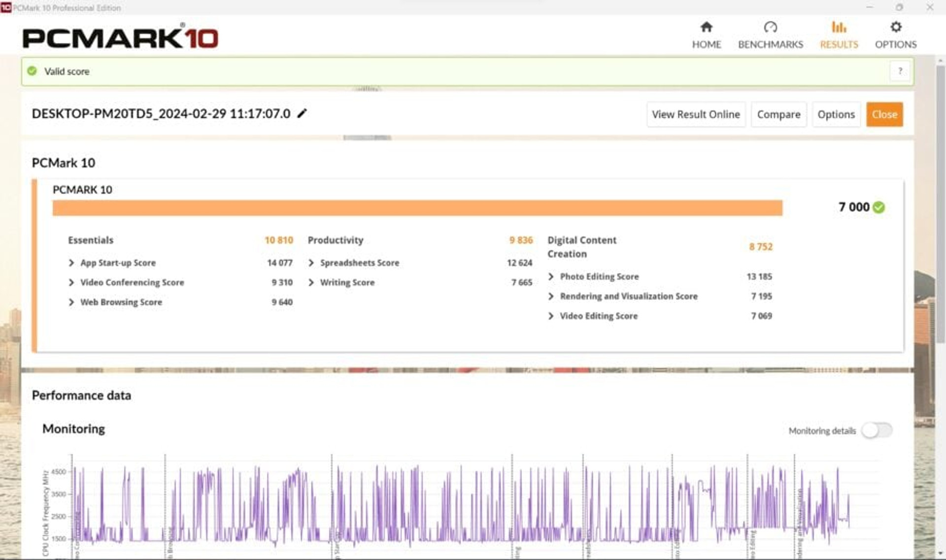The image size is (946, 560).
Task: Click the Performance data heading
Action: click(81, 395)
